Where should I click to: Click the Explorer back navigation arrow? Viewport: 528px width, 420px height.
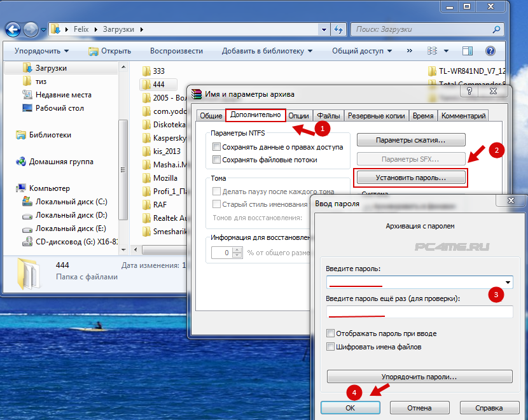pyautogui.click(x=13, y=30)
